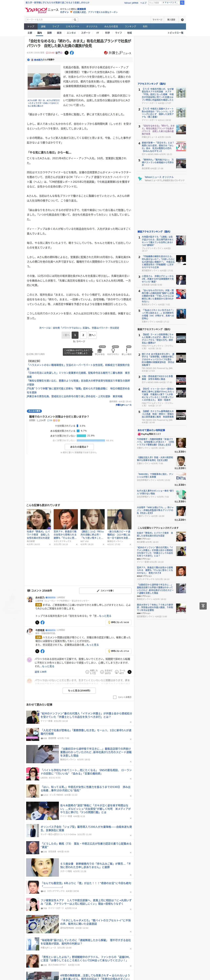Click もっと見る(2548件) comments button
This screenshot has width=210, height=980.
tap(79, 690)
